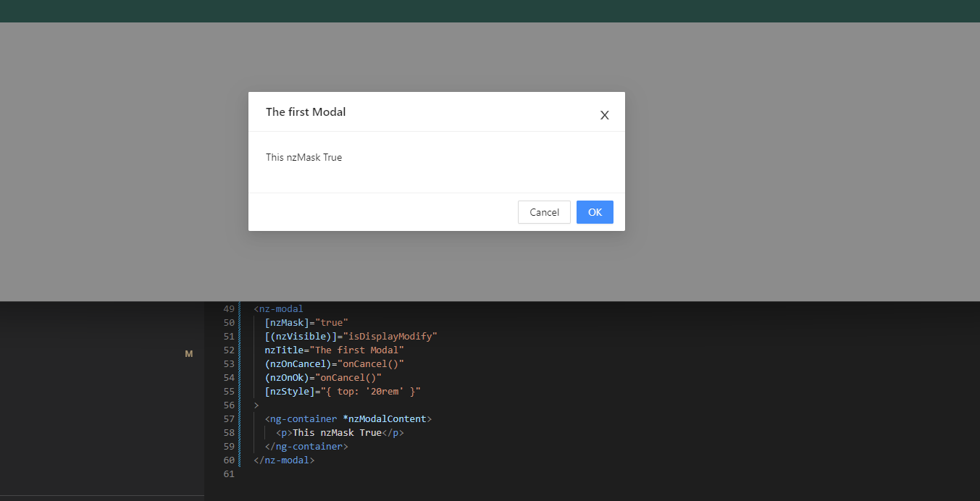Click the nzTitle="The first Modal" attribute
980x501 pixels.
click(x=335, y=350)
